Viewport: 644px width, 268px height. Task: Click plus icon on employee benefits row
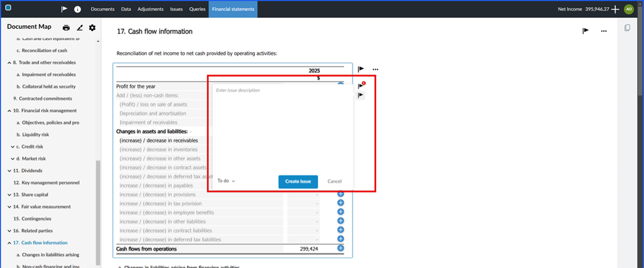340,212
